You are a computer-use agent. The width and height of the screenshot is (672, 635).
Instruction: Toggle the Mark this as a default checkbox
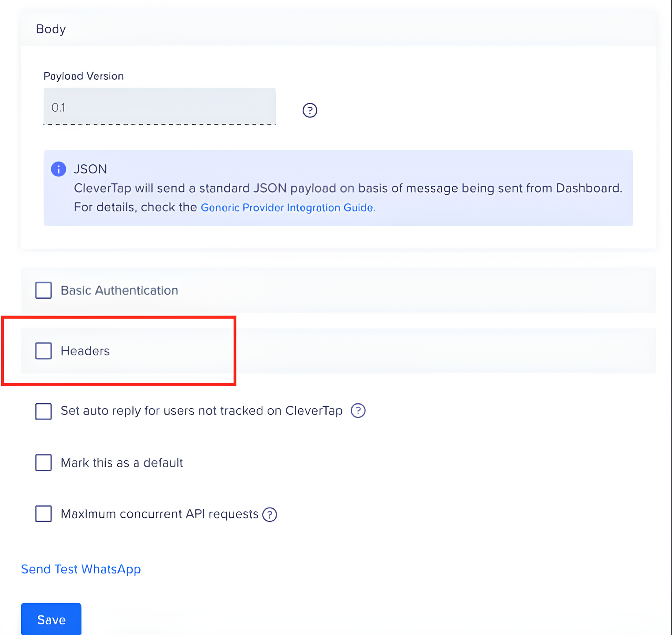click(44, 463)
